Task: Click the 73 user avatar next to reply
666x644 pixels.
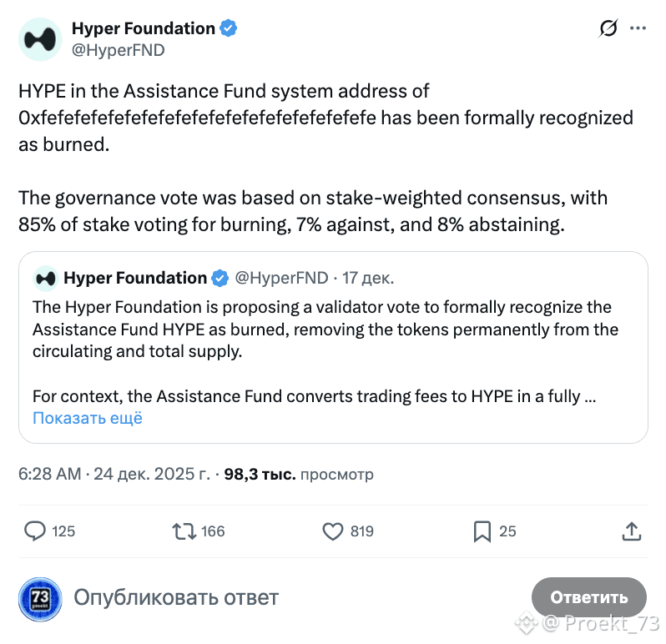Action: [x=40, y=598]
